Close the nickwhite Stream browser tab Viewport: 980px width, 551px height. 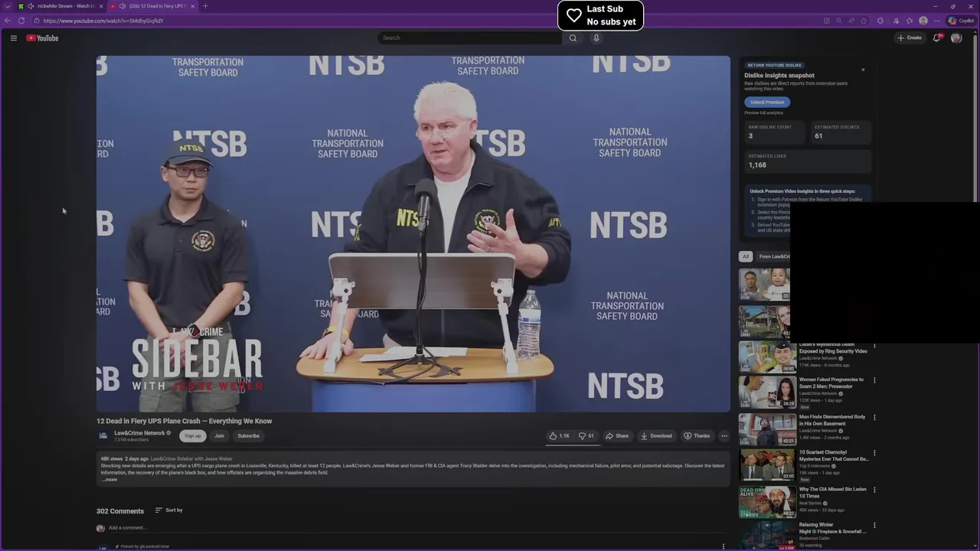coord(100,6)
